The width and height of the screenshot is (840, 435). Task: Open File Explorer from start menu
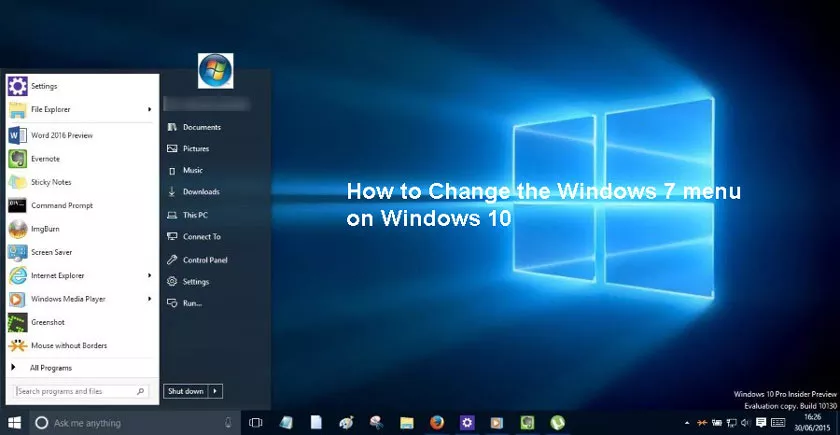(82, 109)
